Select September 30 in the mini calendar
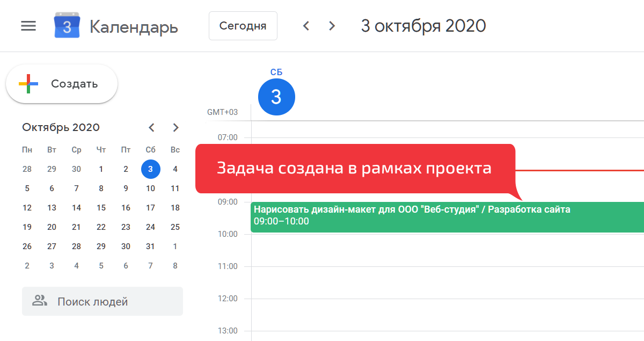 [x=76, y=169]
